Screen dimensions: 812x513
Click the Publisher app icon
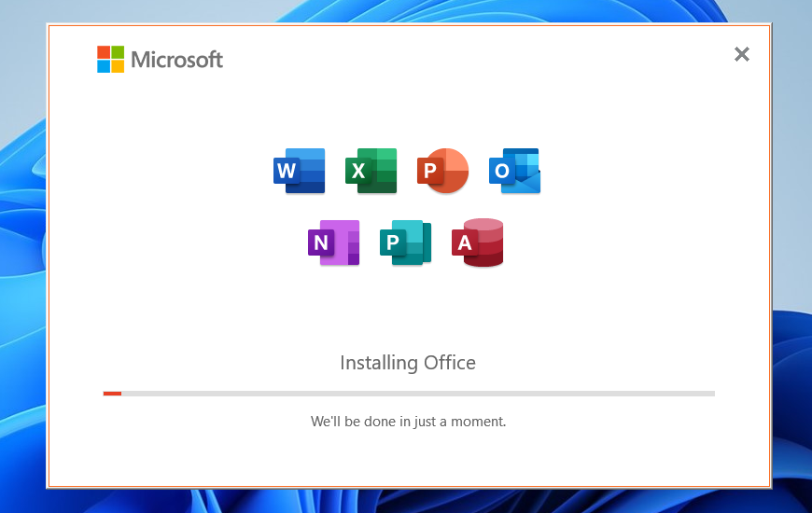405,243
